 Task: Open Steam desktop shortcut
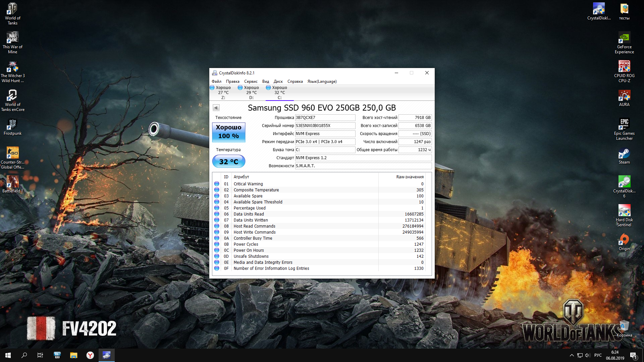pos(624,156)
